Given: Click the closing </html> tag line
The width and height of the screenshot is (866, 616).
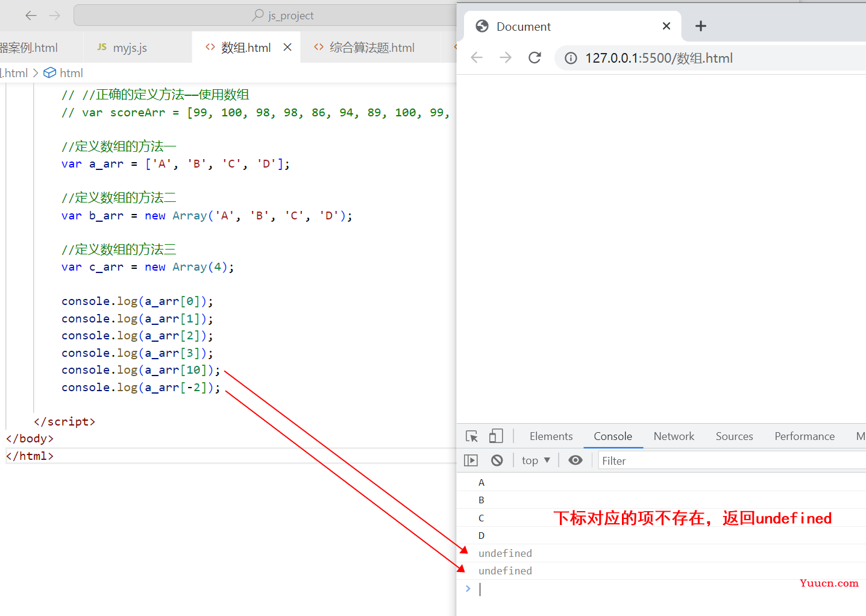Looking at the screenshot, I should pos(30,456).
